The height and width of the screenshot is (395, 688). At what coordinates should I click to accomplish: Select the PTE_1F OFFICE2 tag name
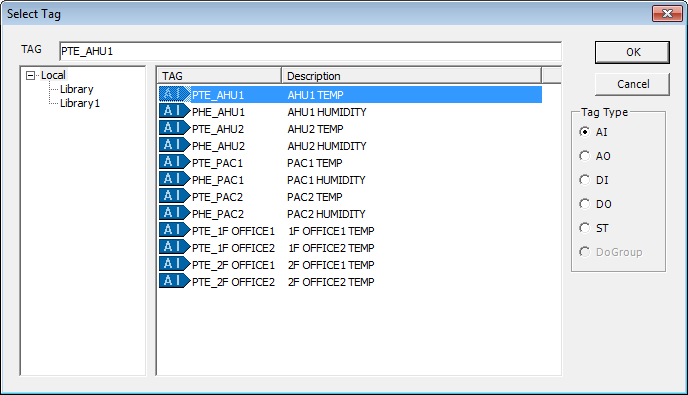[x=233, y=248]
